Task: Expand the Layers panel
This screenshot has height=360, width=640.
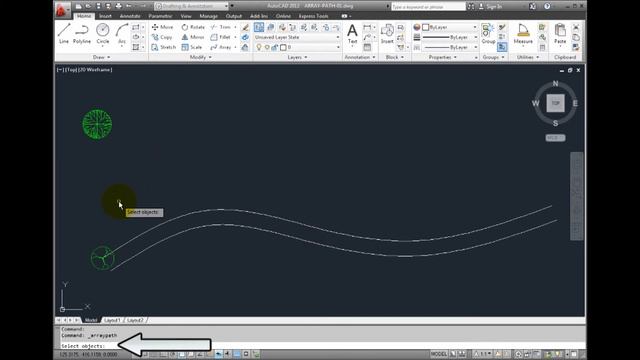Action: pyautogui.click(x=298, y=57)
